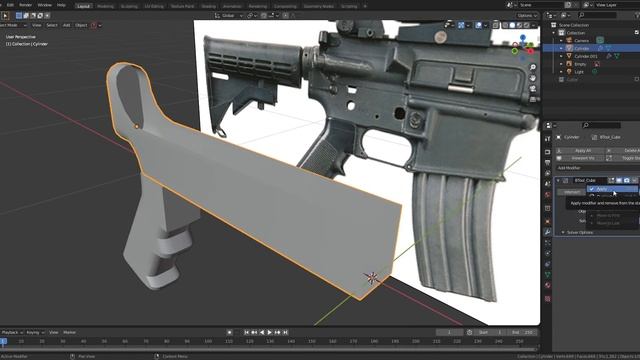This screenshot has height=360, width=640.
Task: Choose the Set new selection mode icon
Action: 19,16
